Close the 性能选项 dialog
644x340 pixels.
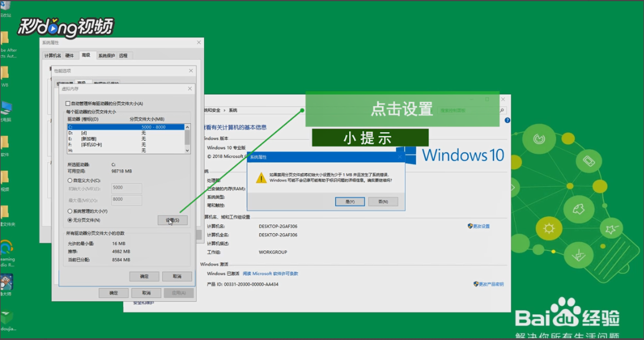click(191, 71)
